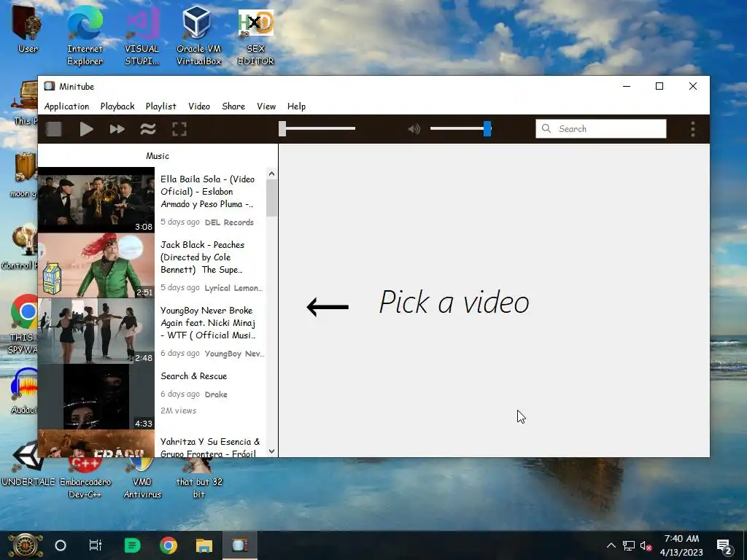747x560 pixels.
Task: Click the network tray icon
Action: click(x=629, y=545)
